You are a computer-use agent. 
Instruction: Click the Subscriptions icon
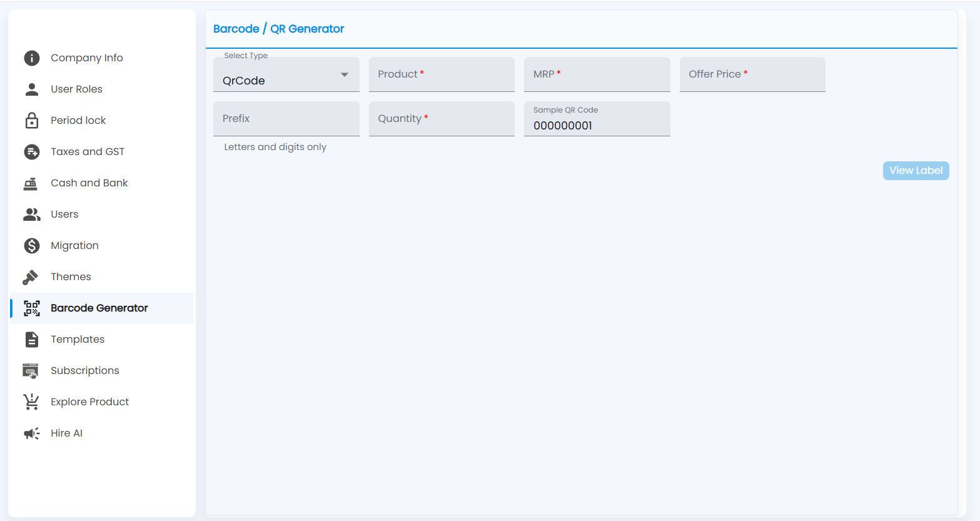(31, 371)
